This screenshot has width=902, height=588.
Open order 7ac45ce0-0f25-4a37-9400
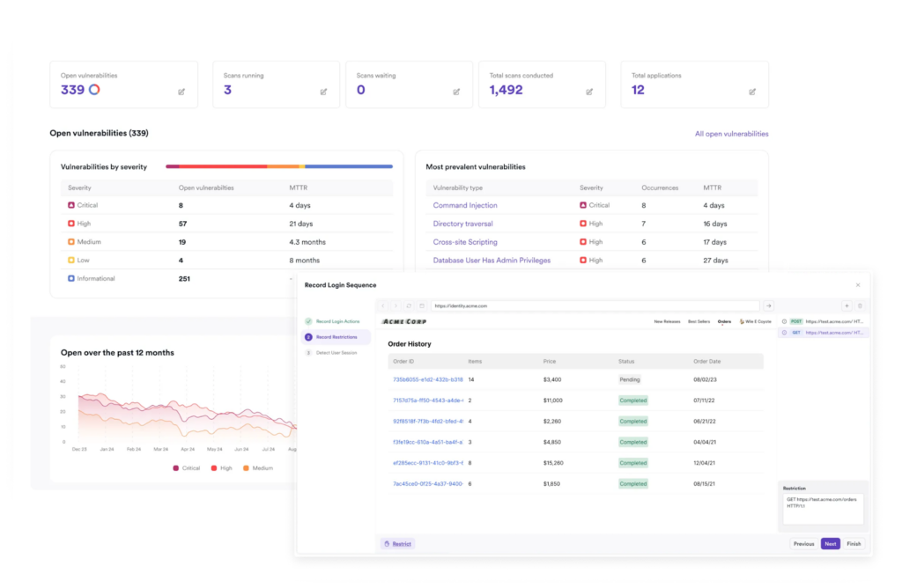pyautogui.click(x=427, y=484)
